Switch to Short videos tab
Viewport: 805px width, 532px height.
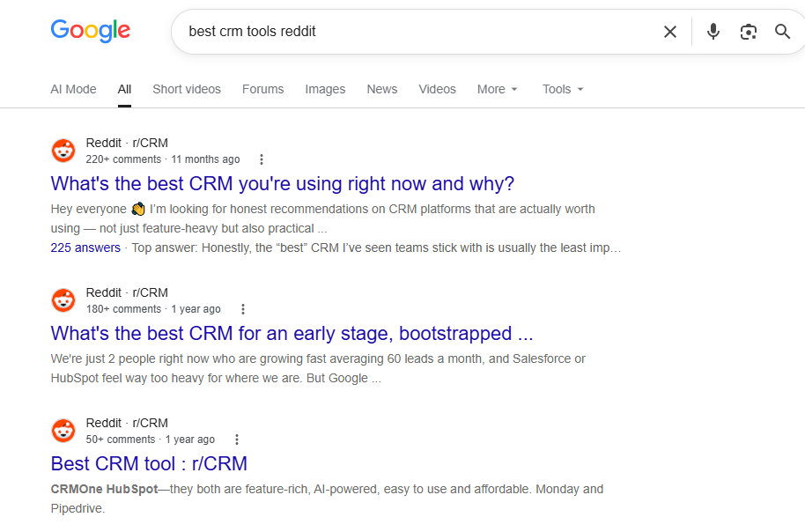pos(187,89)
